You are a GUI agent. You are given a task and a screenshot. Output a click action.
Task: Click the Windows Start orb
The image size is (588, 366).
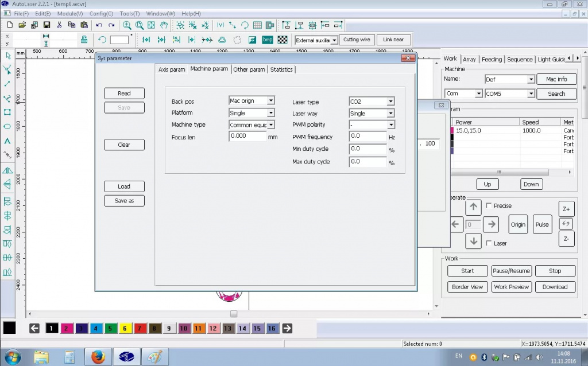tap(13, 356)
